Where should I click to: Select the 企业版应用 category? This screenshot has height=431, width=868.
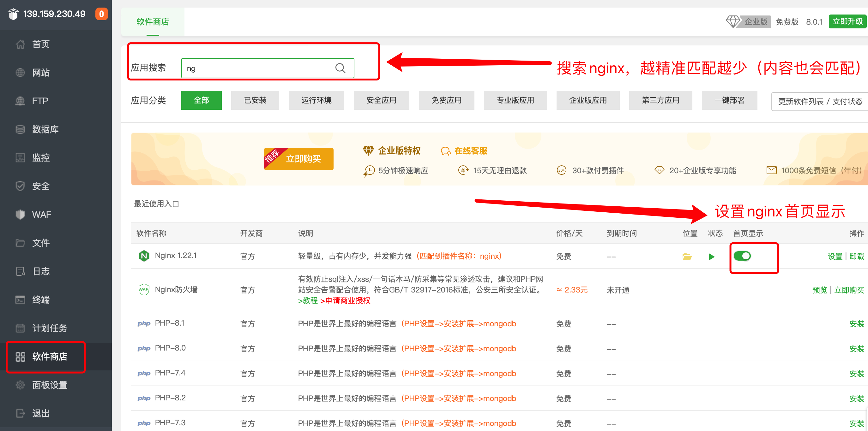[x=588, y=100]
